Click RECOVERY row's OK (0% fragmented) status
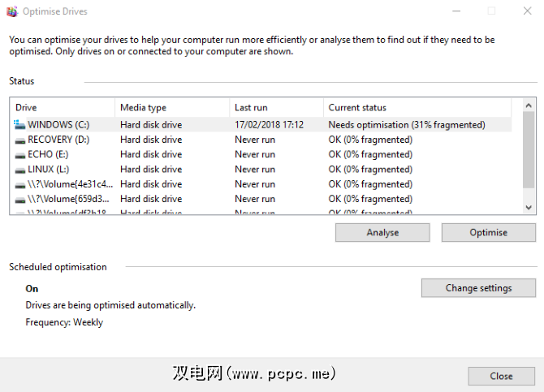Viewport: 544px width, 392px height. (370, 140)
